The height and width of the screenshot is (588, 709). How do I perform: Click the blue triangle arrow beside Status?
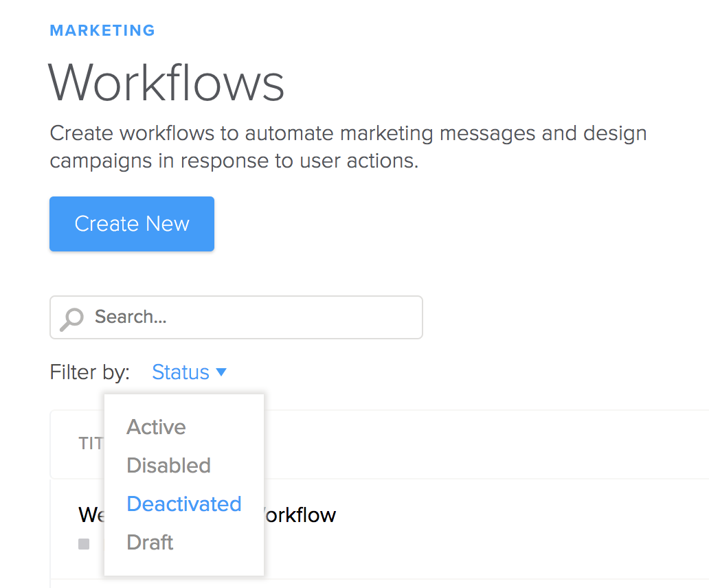coord(221,372)
